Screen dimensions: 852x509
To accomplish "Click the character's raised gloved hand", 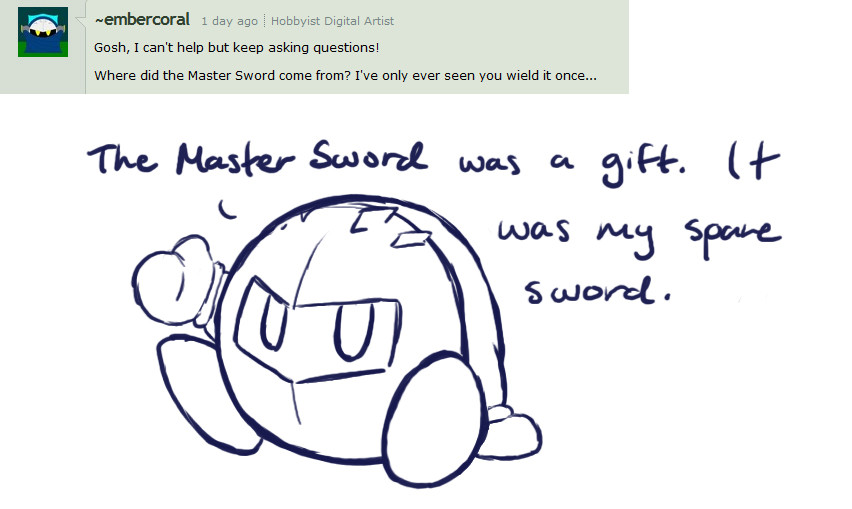I will point(172,280).
